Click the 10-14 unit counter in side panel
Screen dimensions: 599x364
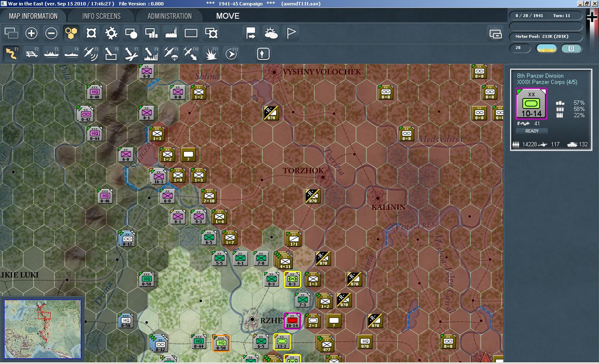[532, 104]
